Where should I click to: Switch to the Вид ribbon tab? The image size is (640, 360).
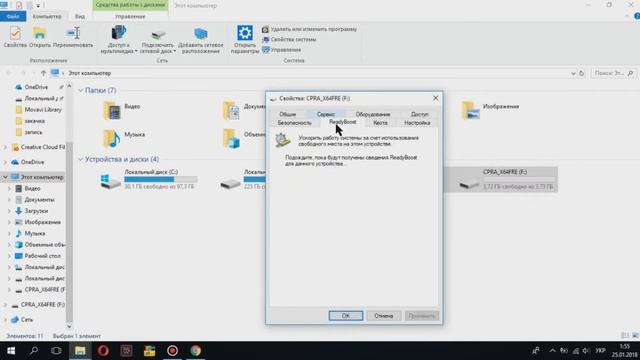80,16
